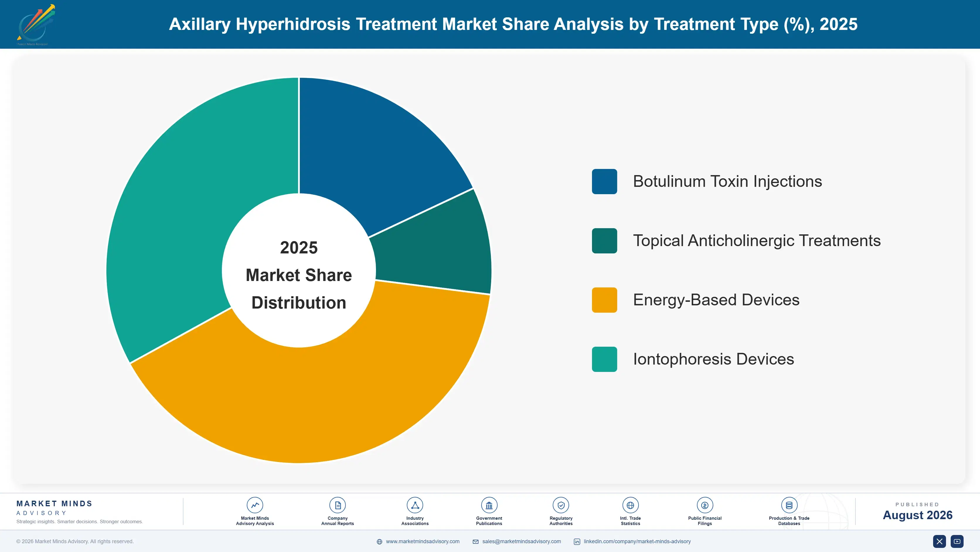Click the Market Minds Advisory Analysis icon
The height and width of the screenshot is (552, 980).
pos(255,505)
